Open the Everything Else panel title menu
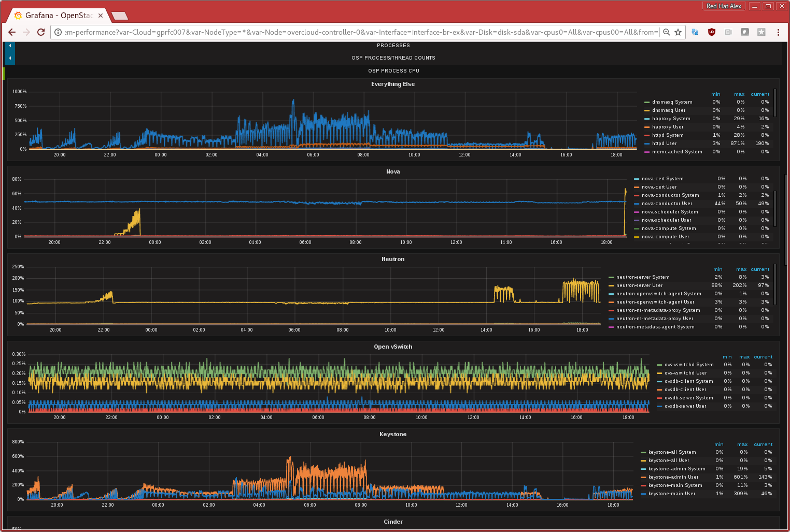Viewport: 790px width, 532px height. coord(393,84)
